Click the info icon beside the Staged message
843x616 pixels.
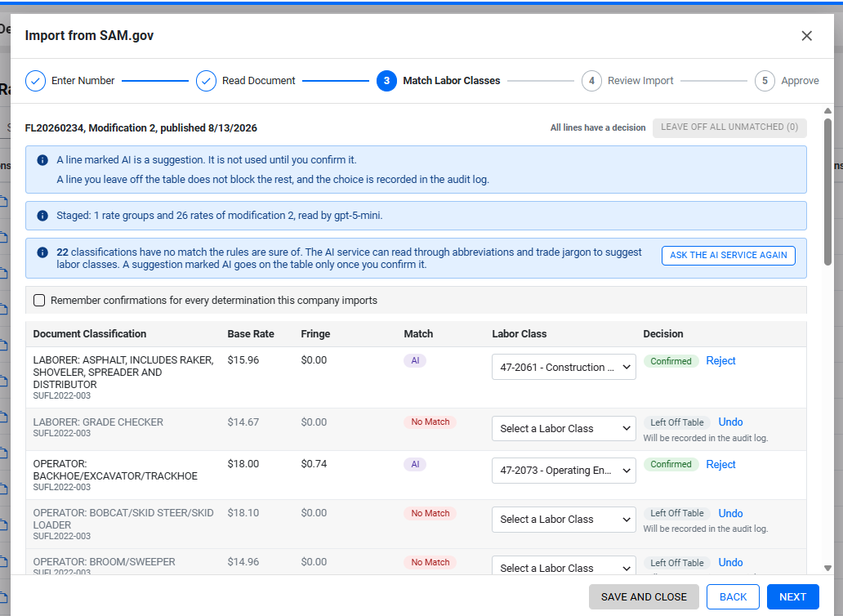click(42, 216)
